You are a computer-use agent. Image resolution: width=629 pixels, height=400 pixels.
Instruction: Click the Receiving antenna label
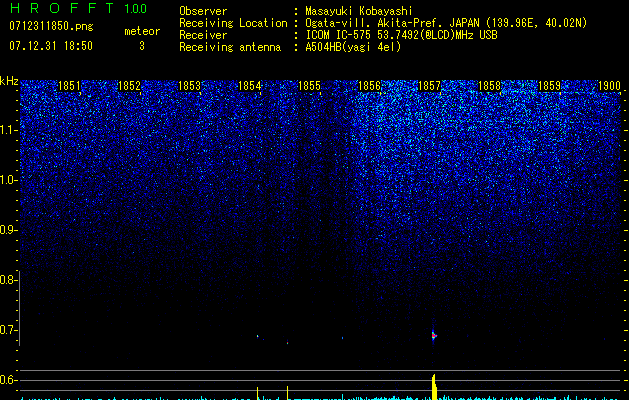pos(230,47)
